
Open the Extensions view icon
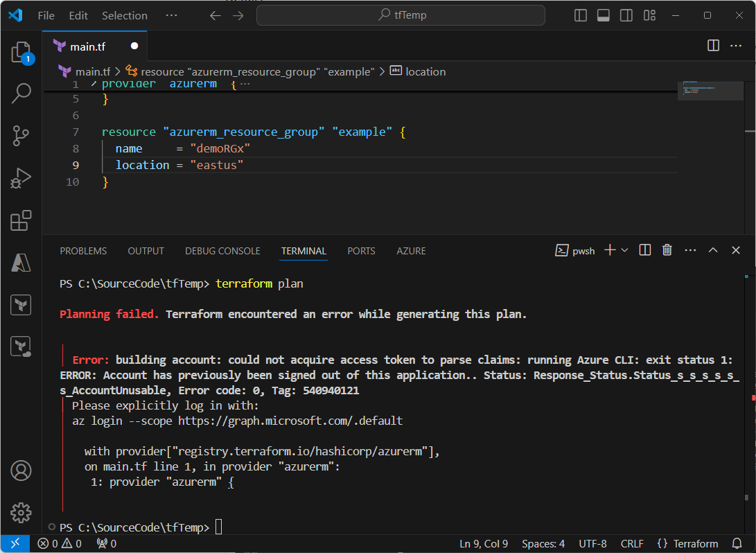tap(21, 220)
